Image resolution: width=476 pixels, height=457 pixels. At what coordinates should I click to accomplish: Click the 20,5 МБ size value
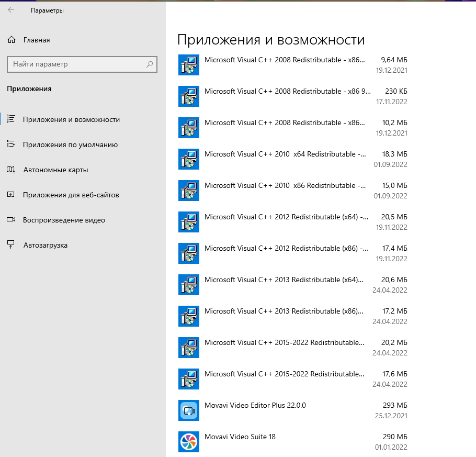394,217
